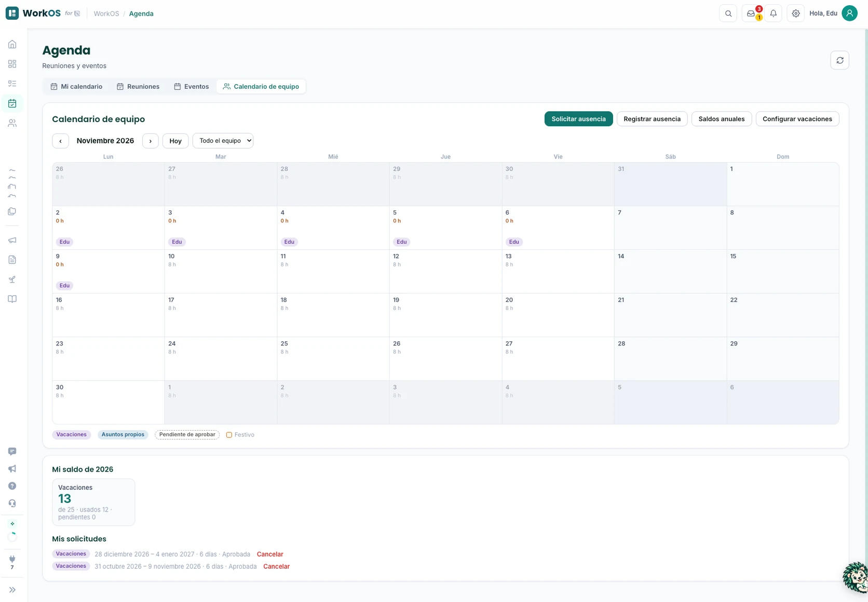
Task: Select the Calendario de equipo tab
Action: [x=261, y=87]
